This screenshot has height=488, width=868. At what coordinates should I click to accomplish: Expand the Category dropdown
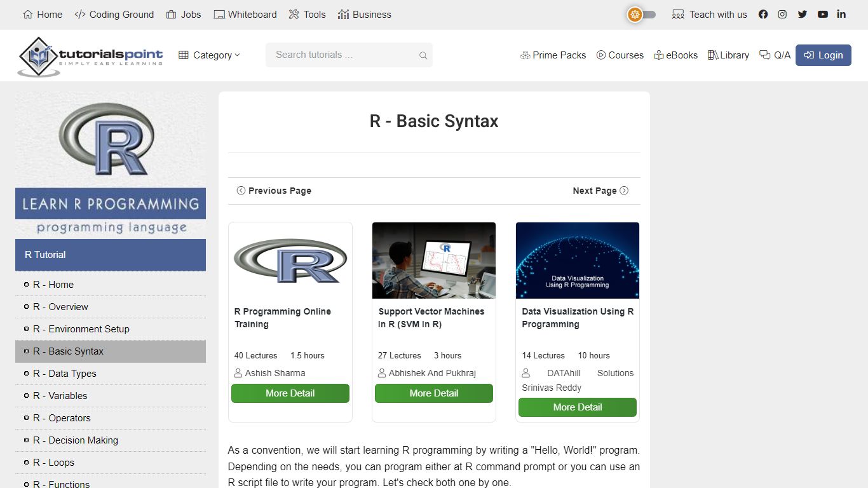coord(209,55)
